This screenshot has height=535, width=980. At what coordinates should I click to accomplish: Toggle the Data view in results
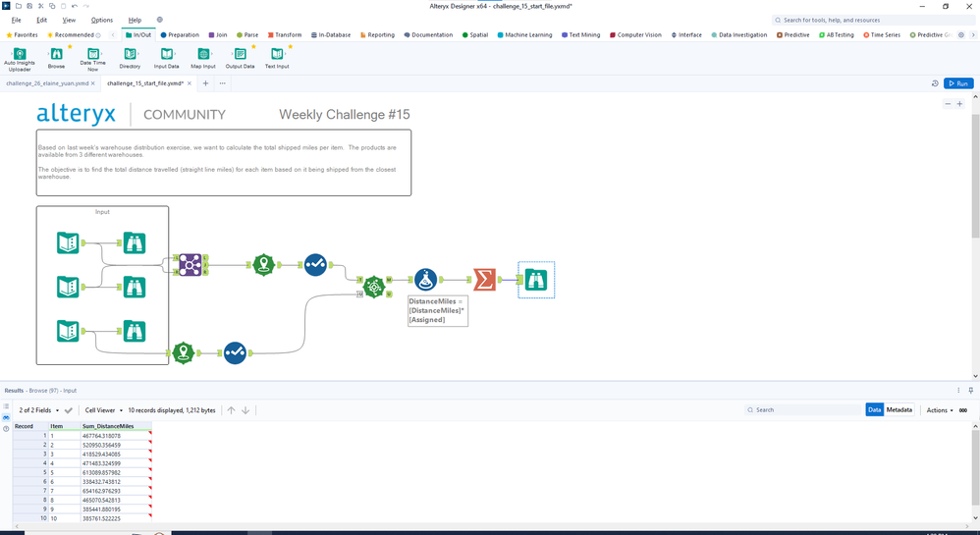(x=874, y=410)
